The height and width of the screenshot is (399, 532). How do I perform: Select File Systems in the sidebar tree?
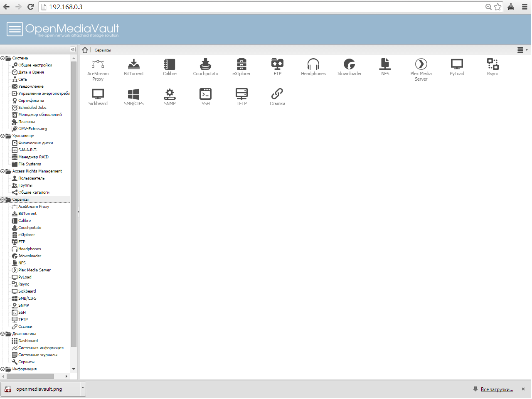point(30,164)
